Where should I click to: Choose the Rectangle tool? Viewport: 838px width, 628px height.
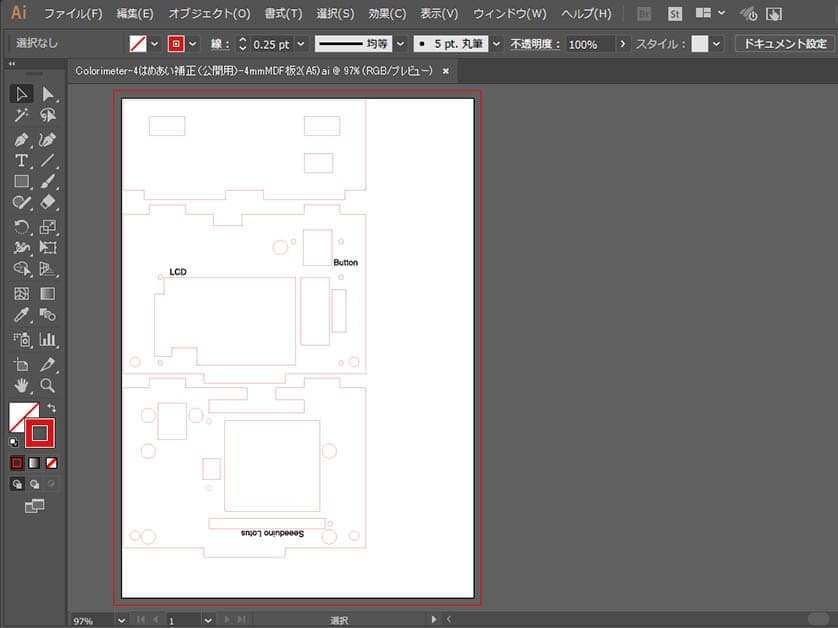click(21, 182)
